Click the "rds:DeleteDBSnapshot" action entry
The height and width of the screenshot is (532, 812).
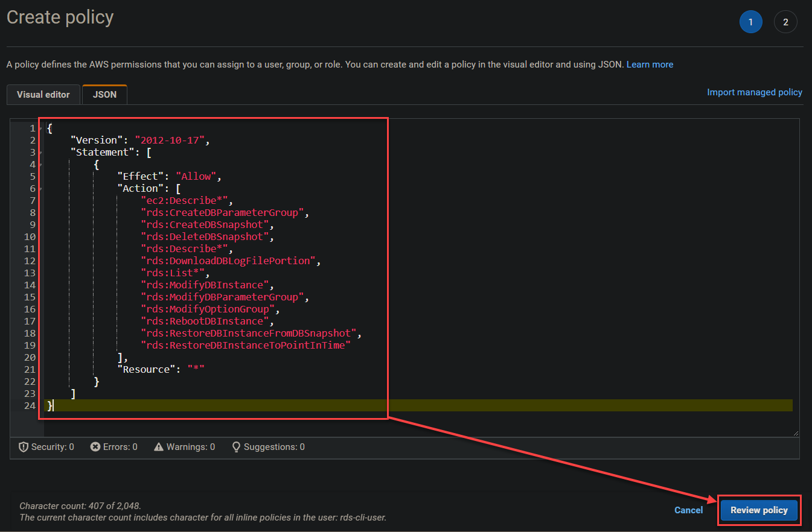[206, 237]
